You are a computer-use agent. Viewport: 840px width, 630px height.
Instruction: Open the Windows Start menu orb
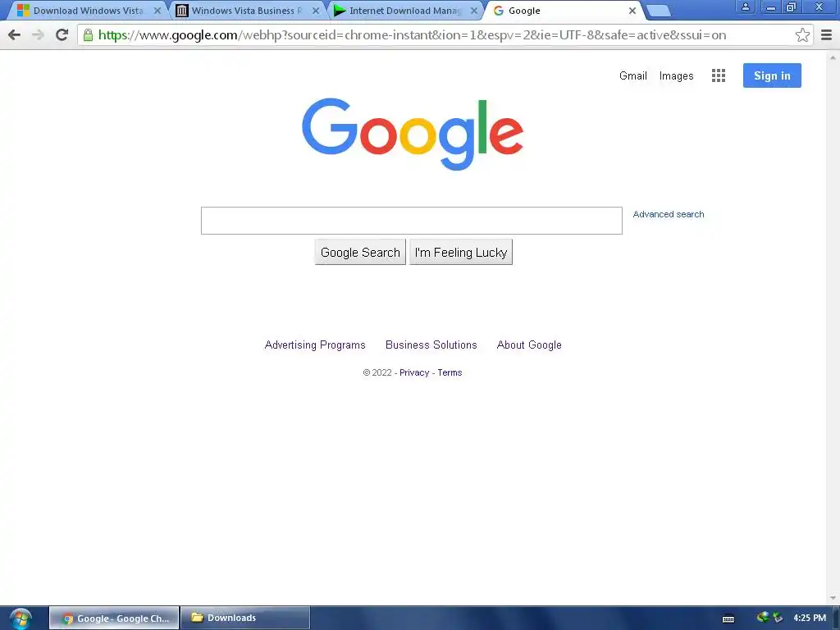click(x=20, y=619)
